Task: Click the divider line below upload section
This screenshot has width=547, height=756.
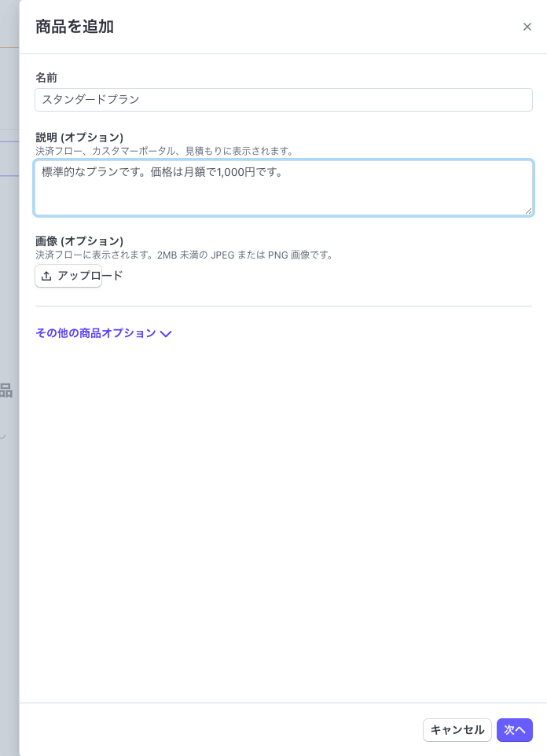Action: (x=284, y=306)
